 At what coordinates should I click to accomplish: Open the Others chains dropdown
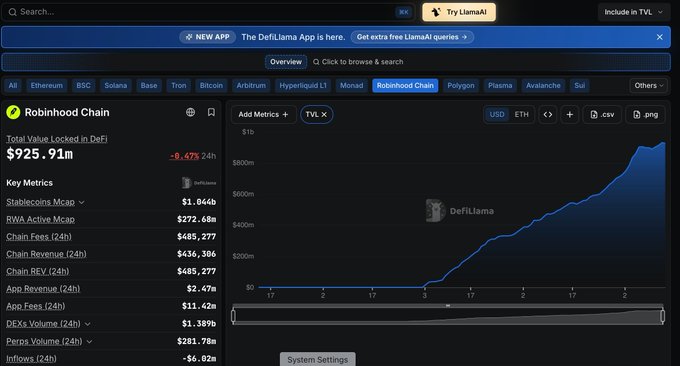tap(649, 86)
